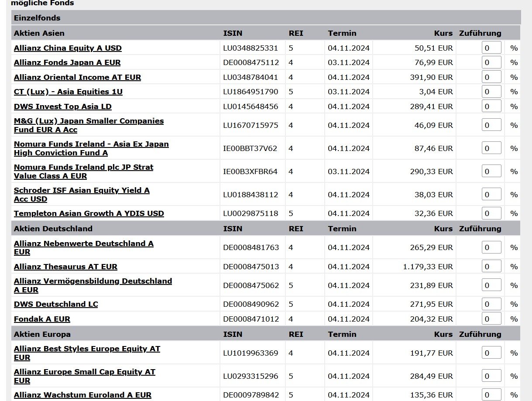
Task: Select ISIN IE00B3XFBR64 text
Action: [250, 171]
